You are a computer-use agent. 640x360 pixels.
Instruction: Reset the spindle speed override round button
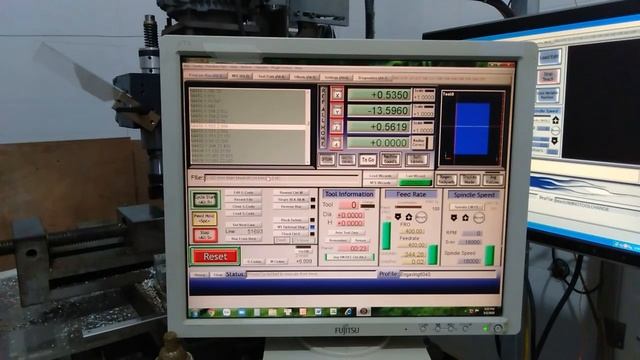pos(478,218)
